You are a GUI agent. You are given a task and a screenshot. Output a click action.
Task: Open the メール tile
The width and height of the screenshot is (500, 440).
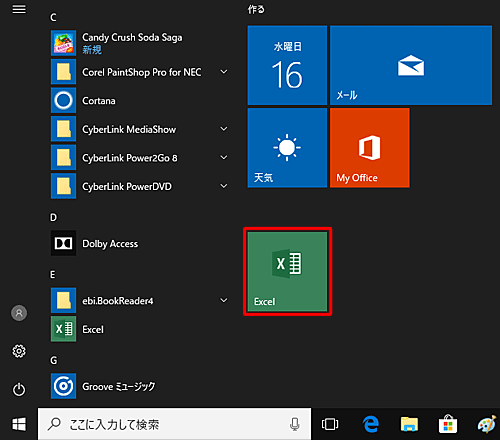(411, 65)
